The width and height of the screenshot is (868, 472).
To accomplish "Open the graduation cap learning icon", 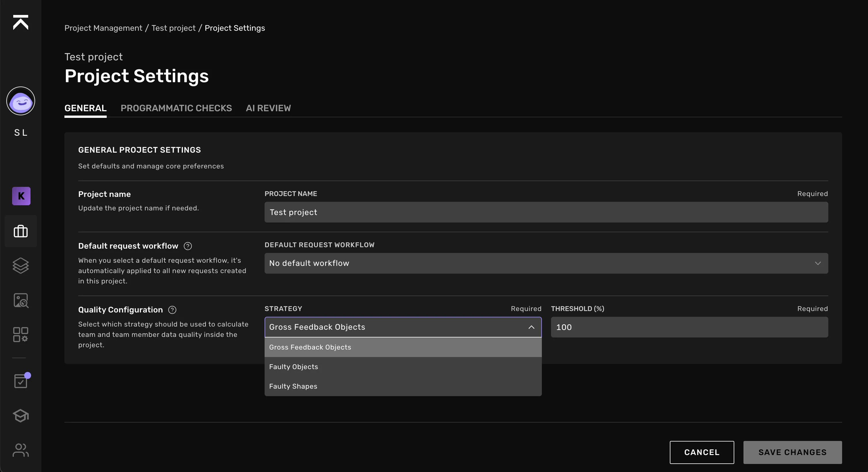I will (20, 416).
